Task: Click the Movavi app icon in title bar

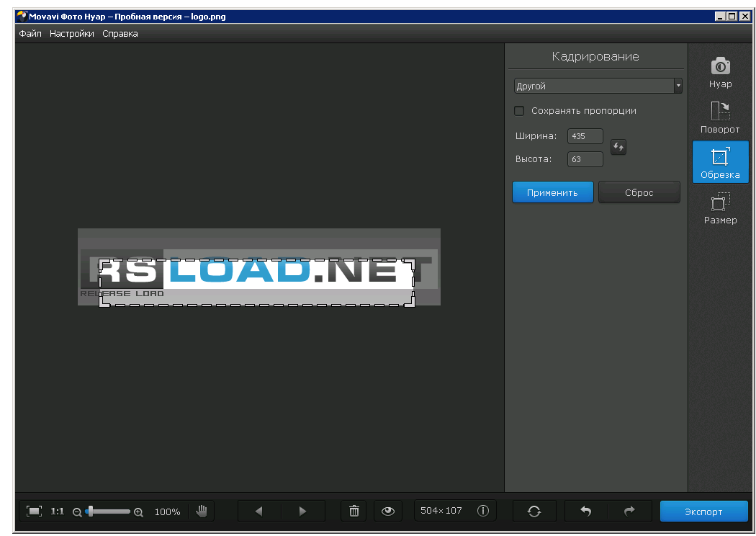Action: pos(22,17)
